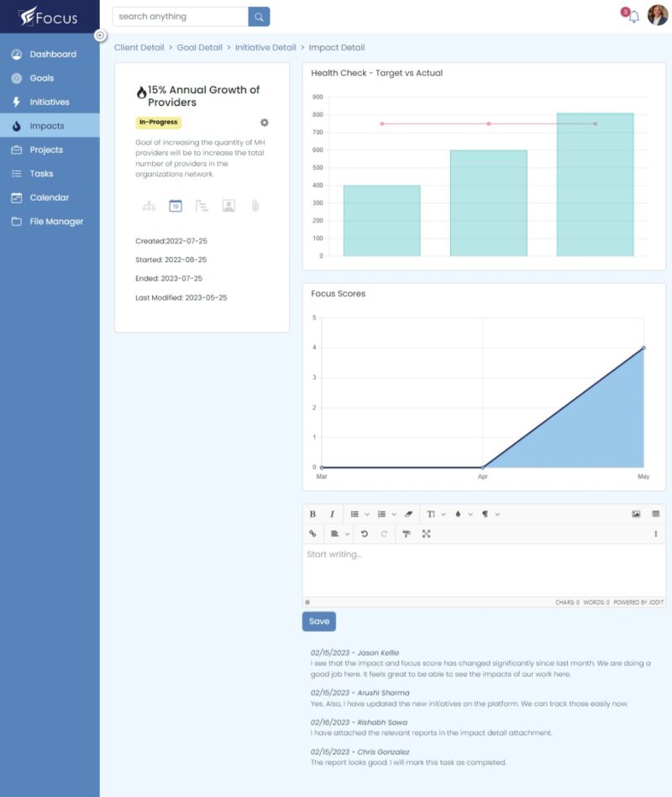Screen dimensions: 672x797
Task: Click the notes list icon on the impact card
Action: tap(202, 205)
